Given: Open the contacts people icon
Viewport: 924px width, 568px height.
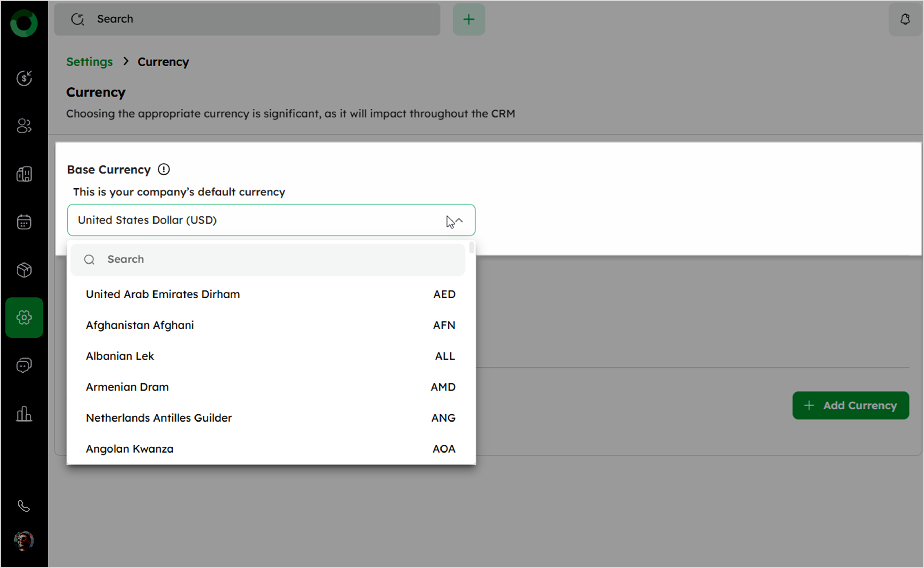Looking at the screenshot, I should point(24,126).
